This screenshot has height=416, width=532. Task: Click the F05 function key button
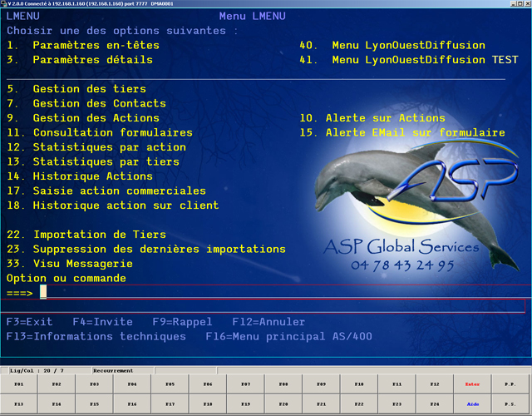(170, 384)
